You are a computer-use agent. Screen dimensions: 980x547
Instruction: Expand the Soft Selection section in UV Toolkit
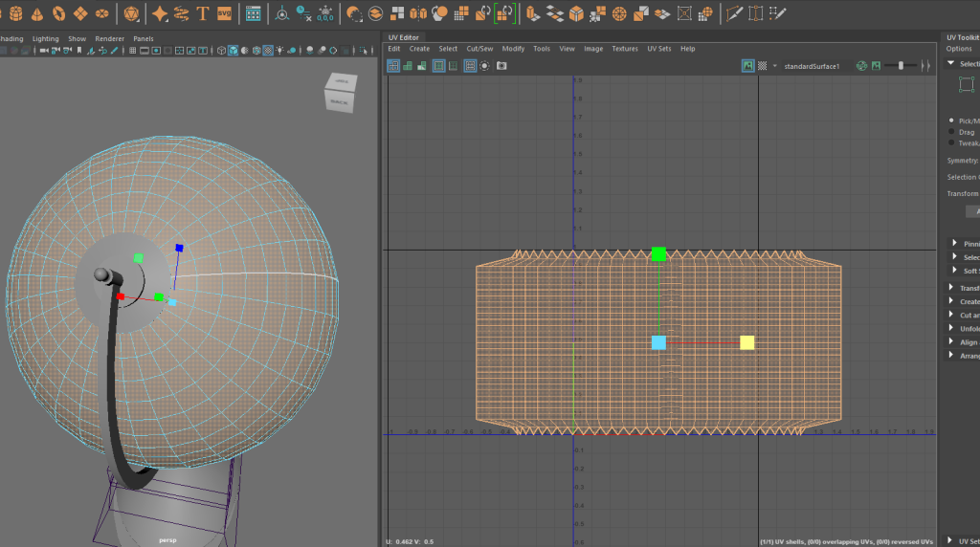pyautogui.click(x=954, y=271)
